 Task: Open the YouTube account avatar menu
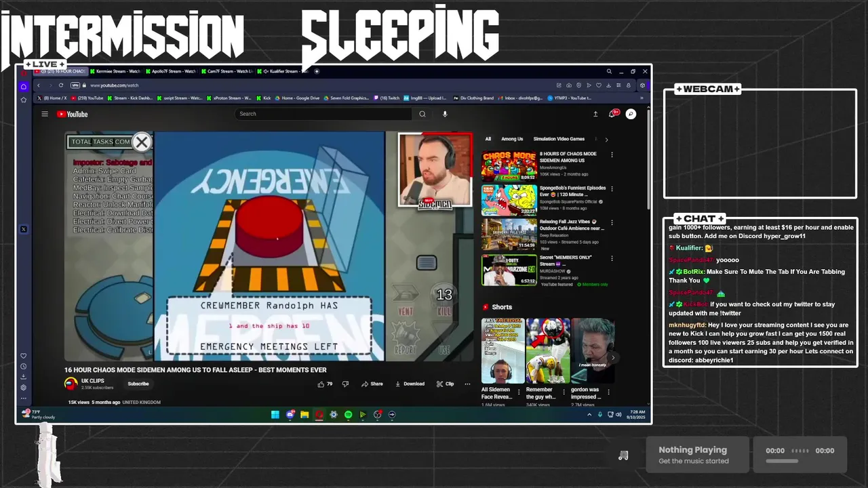631,114
